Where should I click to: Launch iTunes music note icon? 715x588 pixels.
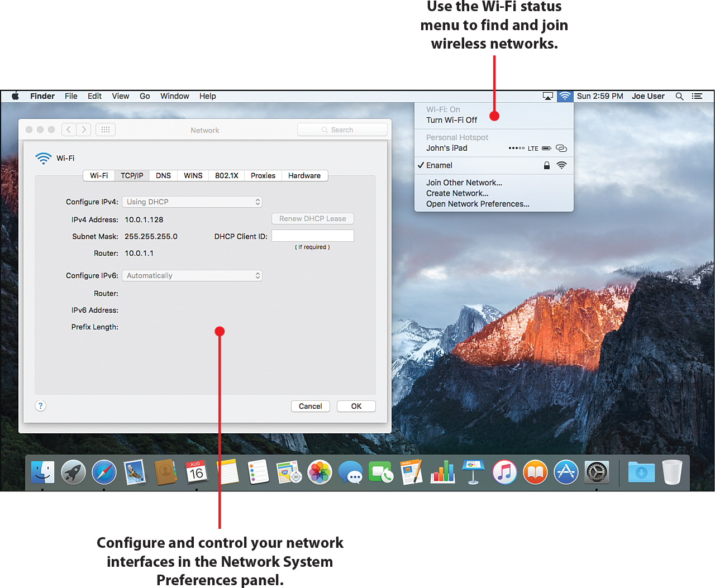coord(504,472)
